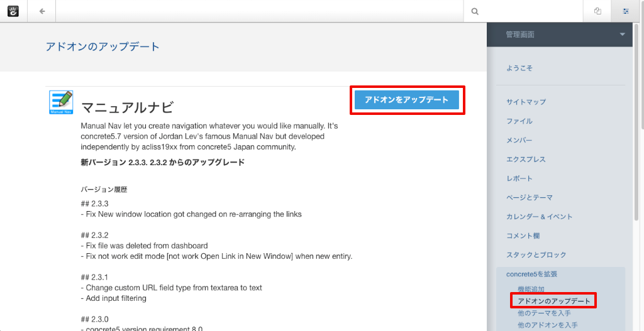Expand the 管理画面 dropdown arrow

point(622,35)
